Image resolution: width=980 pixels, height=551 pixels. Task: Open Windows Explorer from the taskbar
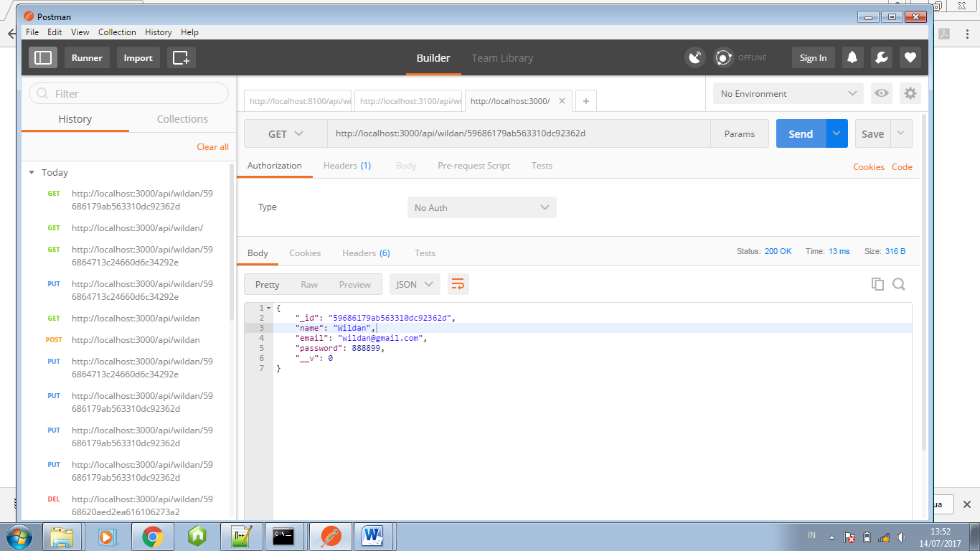click(x=62, y=536)
